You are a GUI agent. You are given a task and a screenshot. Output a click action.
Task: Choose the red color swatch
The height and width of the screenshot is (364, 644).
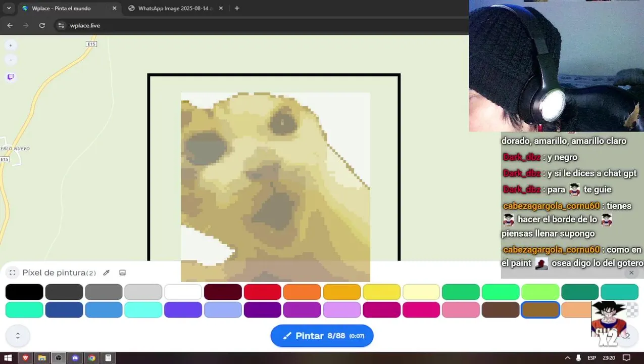tap(263, 292)
